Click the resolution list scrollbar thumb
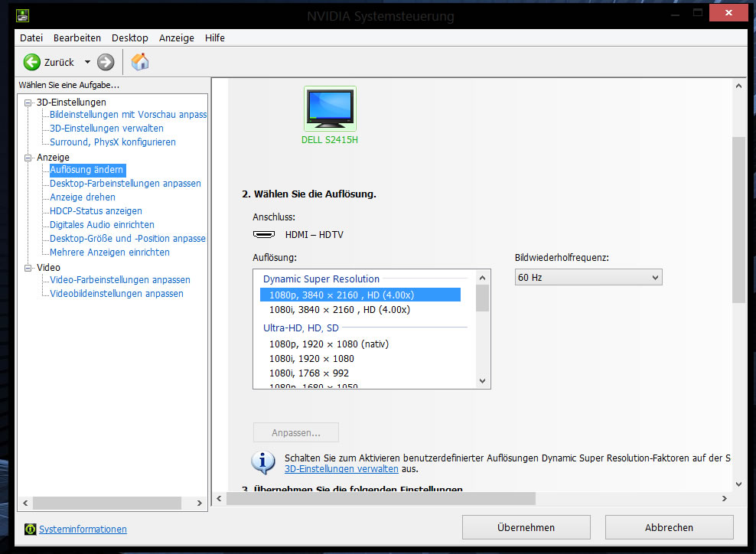The width and height of the screenshot is (756, 554). pyautogui.click(x=482, y=298)
